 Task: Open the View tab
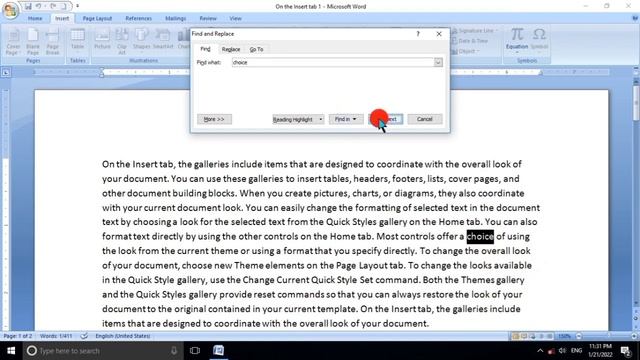click(x=236, y=18)
